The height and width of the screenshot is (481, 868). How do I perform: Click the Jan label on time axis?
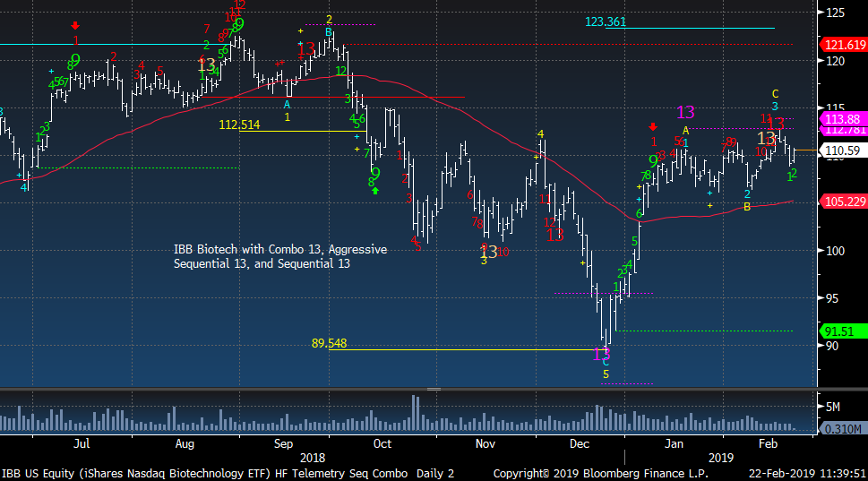[x=674, y=444]
